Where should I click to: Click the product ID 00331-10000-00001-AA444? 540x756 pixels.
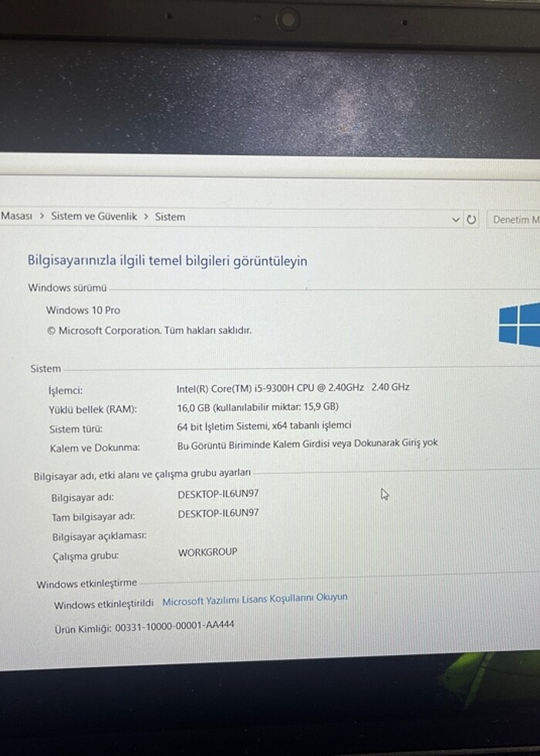(x=174, y=627)
